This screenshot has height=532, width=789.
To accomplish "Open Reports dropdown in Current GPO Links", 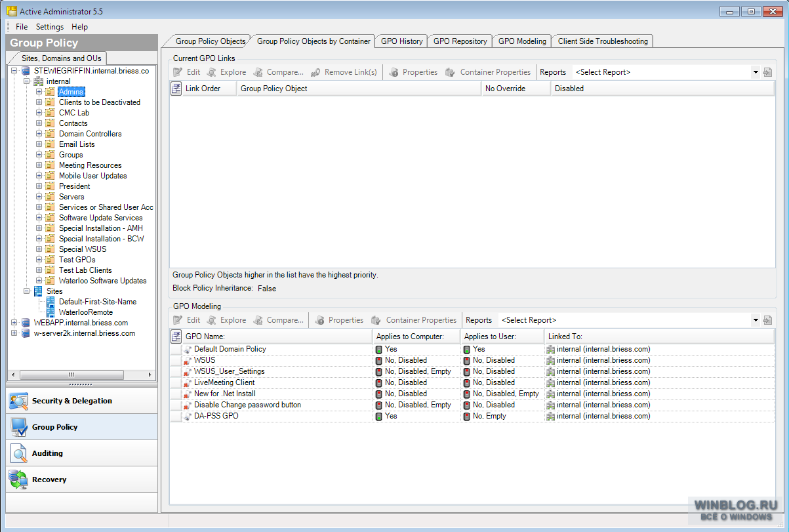I will point(756,72).
